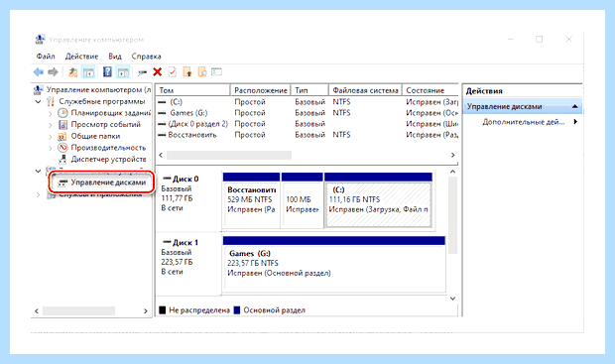Click the Up one level toolbar icon
The image size is (615, 364).
pyautogui.click(x=72, y=72)
